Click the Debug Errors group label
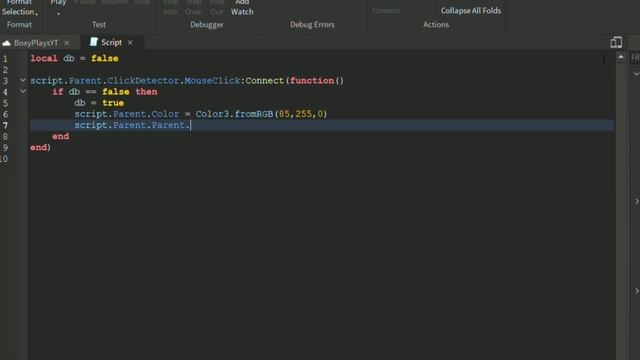The width and height of the screenshot is (640, 360). 312,24
